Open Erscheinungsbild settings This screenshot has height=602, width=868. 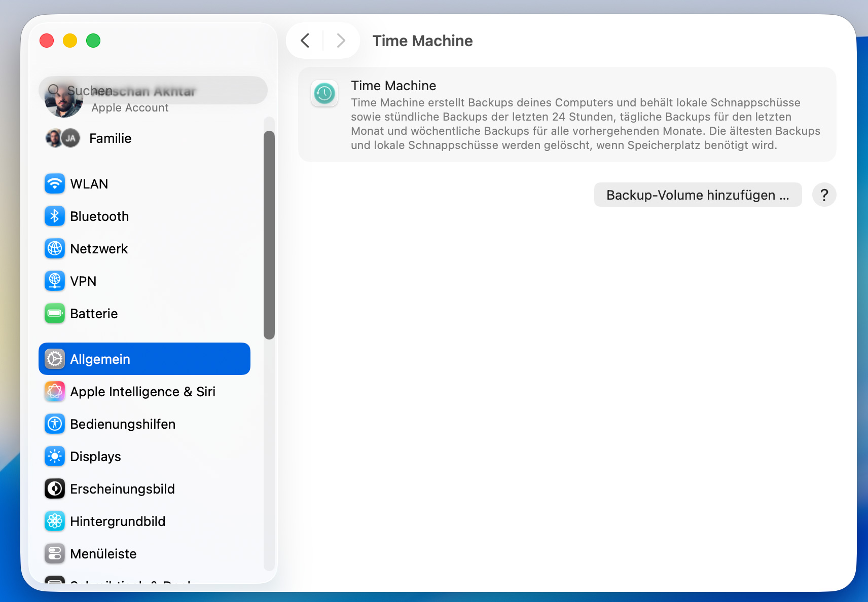coord(144,489)
